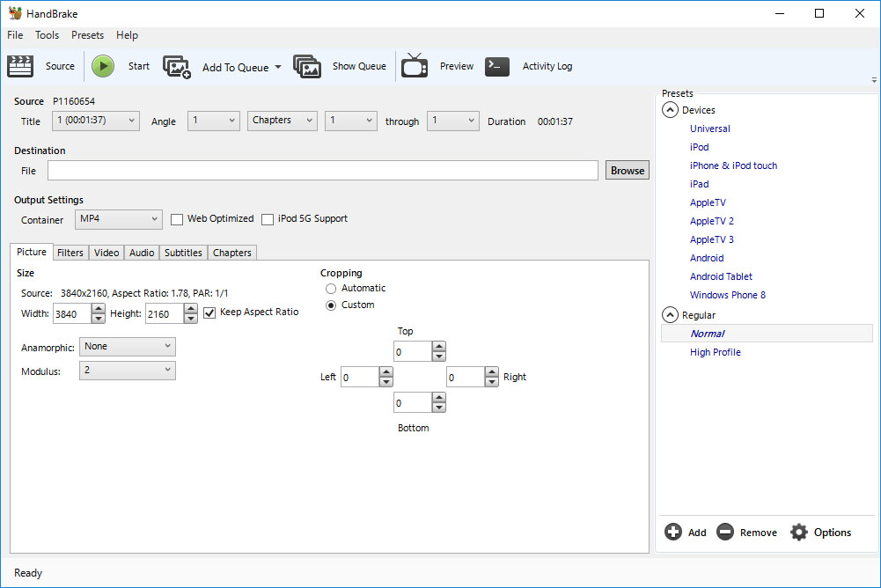Open the Activity Log terminal icon
Screen dimensions: 881x588
point(497,66)
